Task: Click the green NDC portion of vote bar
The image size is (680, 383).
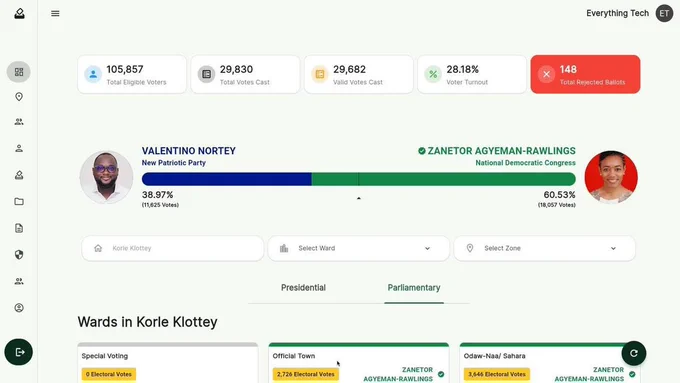Action: [x=444, y=179]
